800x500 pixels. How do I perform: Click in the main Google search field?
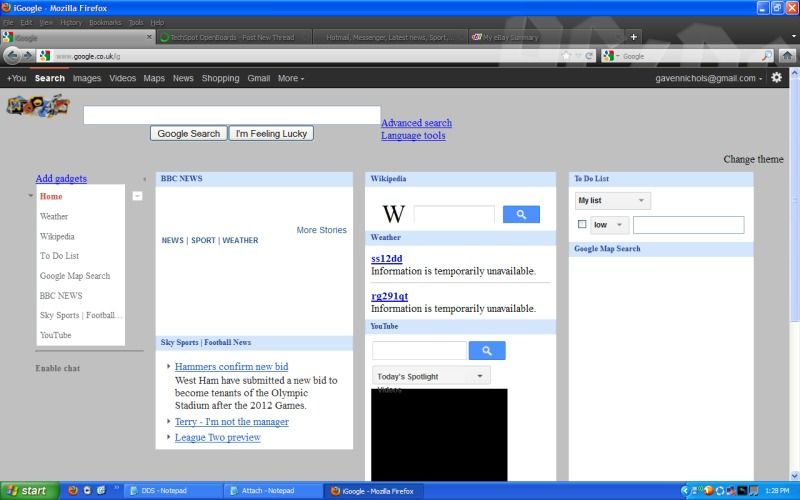pos(232,115)
